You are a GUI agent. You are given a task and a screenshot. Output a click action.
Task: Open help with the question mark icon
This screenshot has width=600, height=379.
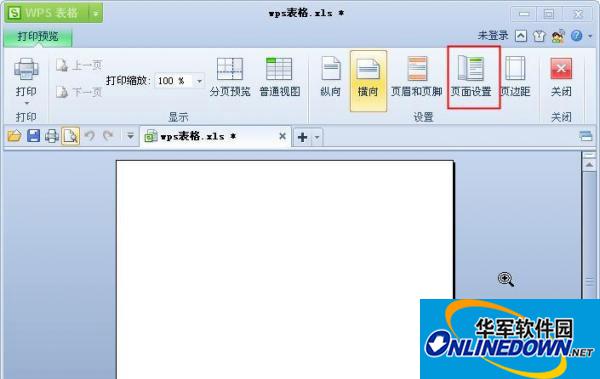coord(576,36)
